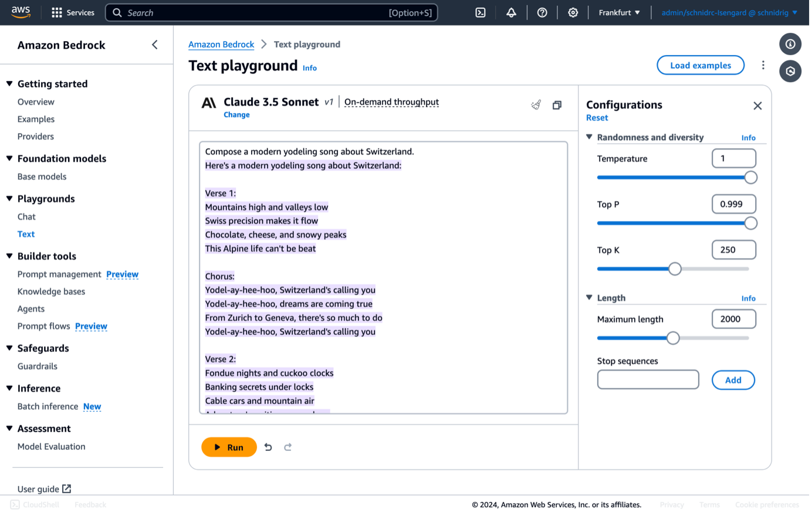The image size is (812, 516).
Task: Click the undo arrow next to Run
Action: 268,447
